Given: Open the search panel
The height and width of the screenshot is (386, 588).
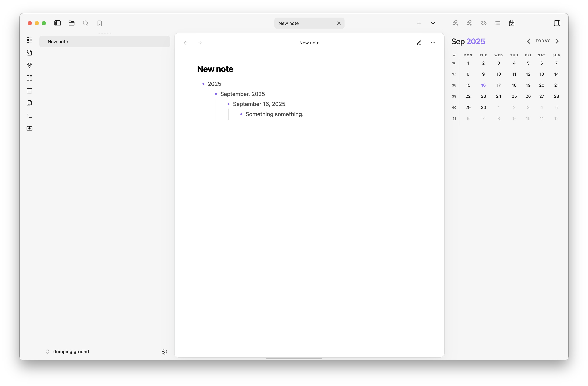Looking at the screenshot, I should tap(85, 23).
